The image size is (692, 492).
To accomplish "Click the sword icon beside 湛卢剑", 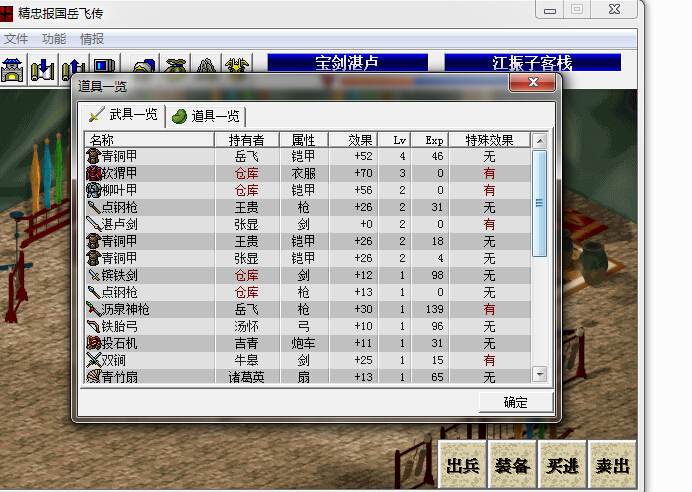I will [x=94, y=224].
